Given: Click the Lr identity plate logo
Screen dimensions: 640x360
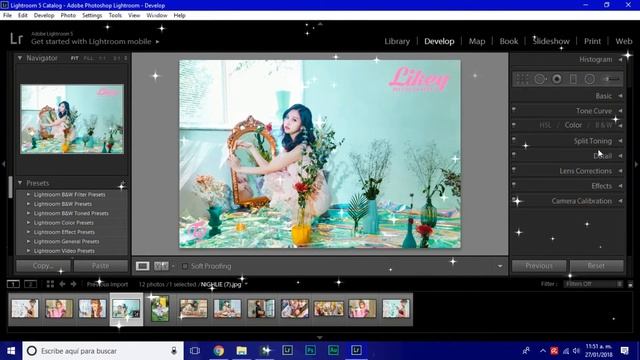Looking at the screenshot, I should pos(16,39).
